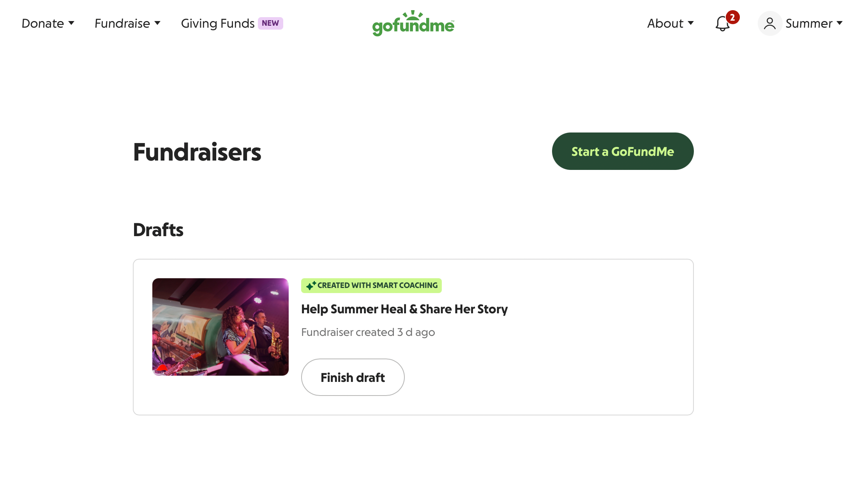868x484 pixels.
Task: Click the red notification count badge
Action: point(732,17)
